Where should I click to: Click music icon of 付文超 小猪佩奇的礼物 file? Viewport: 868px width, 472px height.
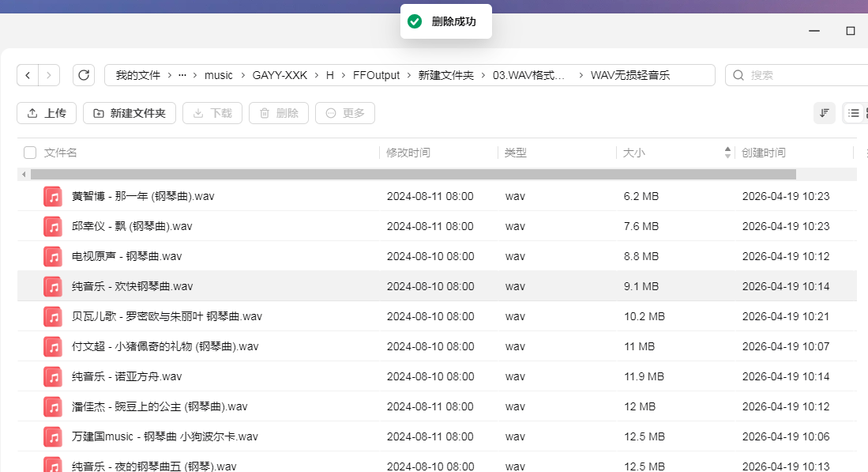point(53,346)
